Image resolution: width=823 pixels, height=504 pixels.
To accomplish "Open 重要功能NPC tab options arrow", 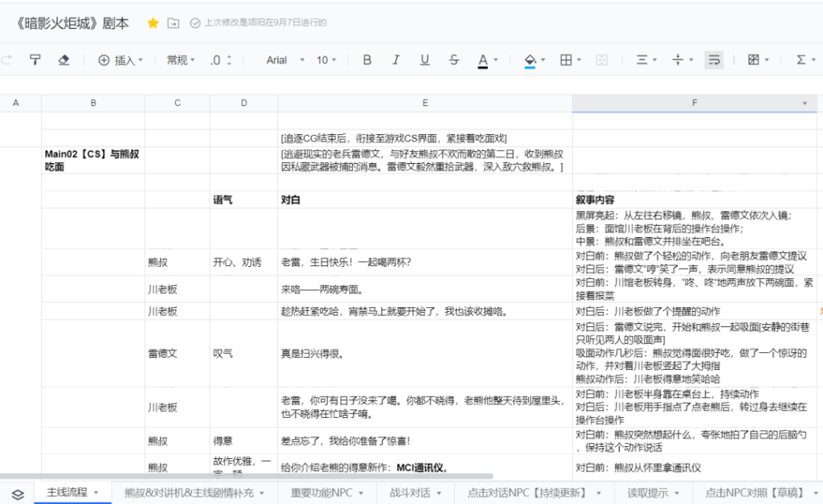I will tap(361, 493).
